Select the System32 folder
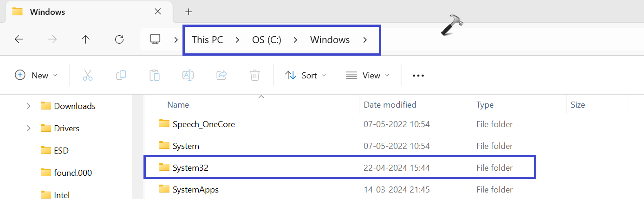This screenshot has height=199, width=644. coord(190,168)
